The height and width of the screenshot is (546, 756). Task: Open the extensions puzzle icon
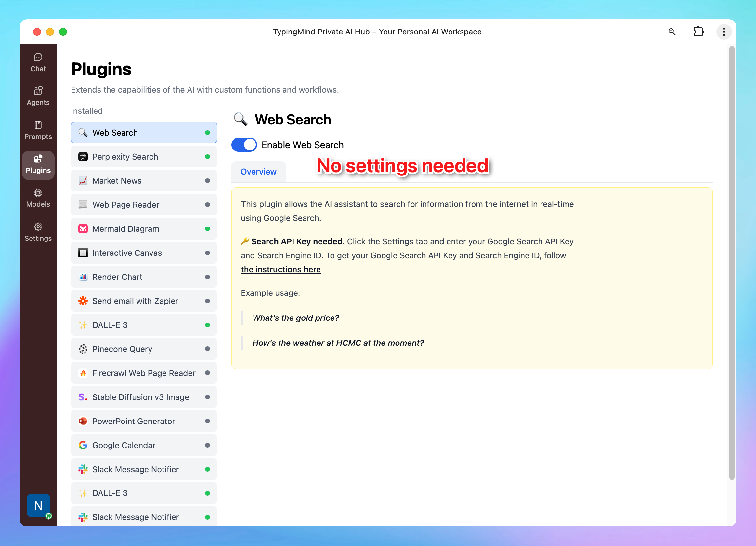click(698, 32)
